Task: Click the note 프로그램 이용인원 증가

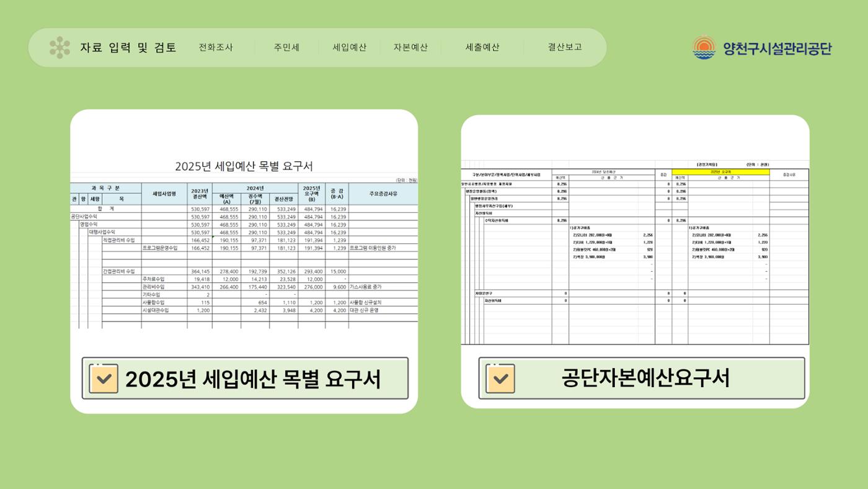Action: pos(373,248)
